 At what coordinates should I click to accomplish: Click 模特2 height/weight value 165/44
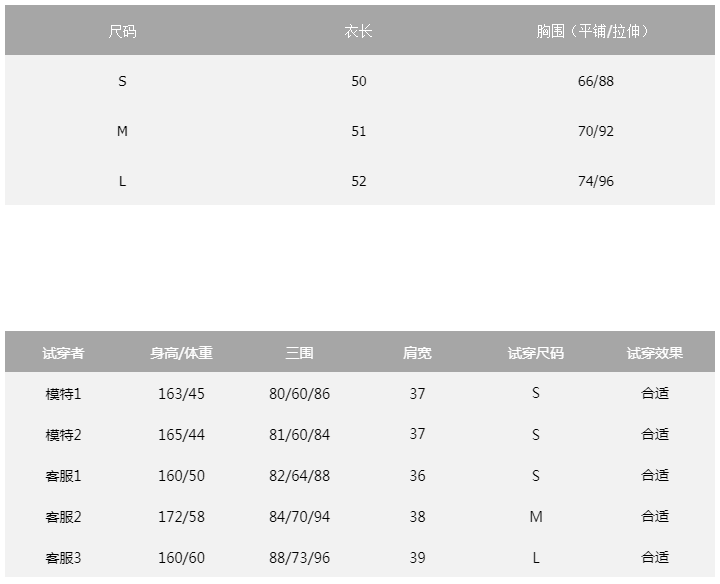tap(181, 435)
